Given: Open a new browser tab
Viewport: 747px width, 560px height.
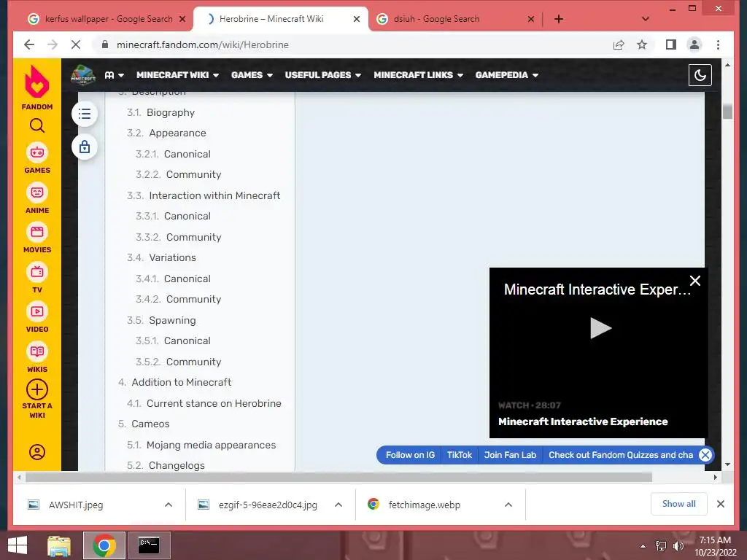Looking at the screenshot, I should (x=559, y=19).
